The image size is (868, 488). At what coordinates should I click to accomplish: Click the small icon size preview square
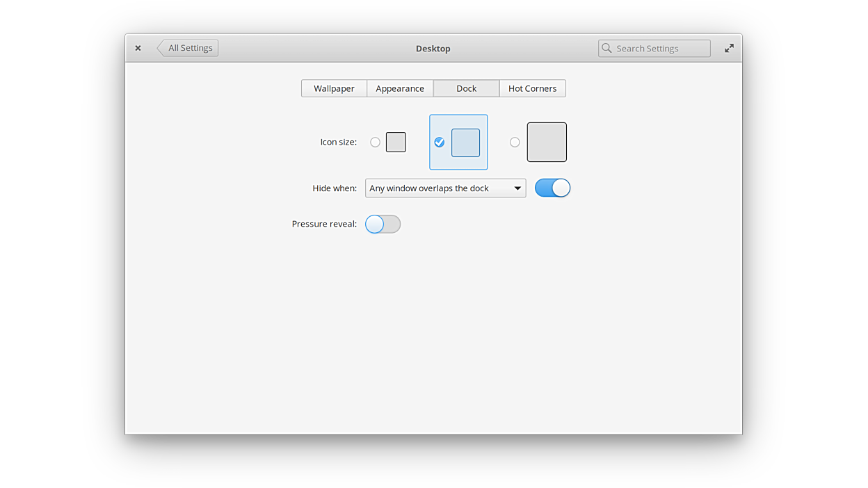pos(396,142)
